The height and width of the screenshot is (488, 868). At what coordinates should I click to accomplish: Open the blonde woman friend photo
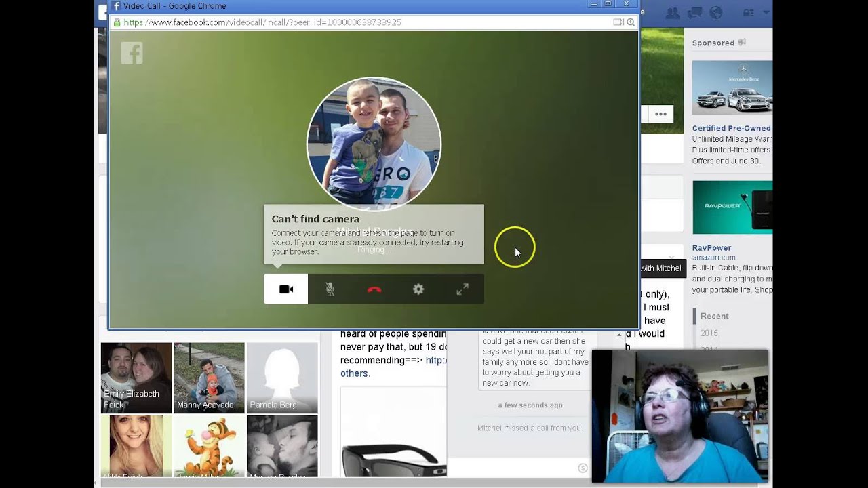pos(136,446)
